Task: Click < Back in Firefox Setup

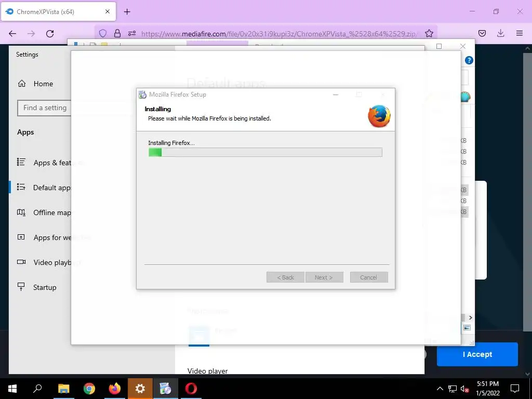Action: (285, 277)
